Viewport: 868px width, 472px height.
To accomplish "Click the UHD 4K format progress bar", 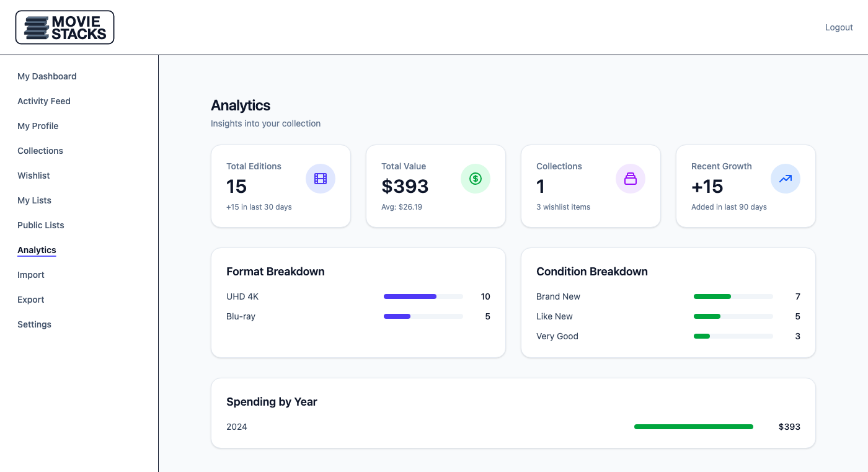I will pos(423,296).
